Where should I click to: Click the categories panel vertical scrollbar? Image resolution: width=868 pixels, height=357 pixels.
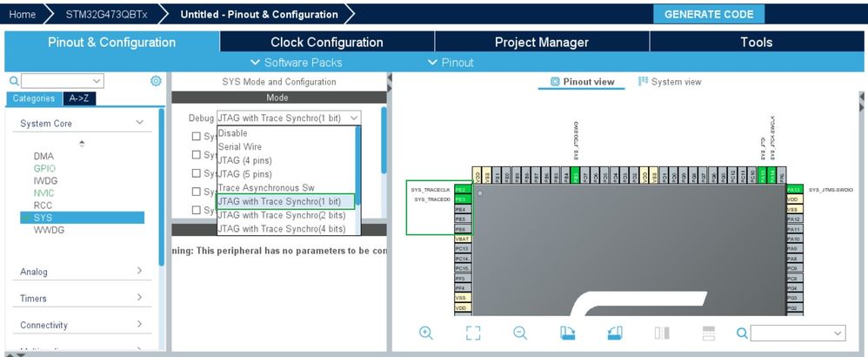click(x=161, y=187)
